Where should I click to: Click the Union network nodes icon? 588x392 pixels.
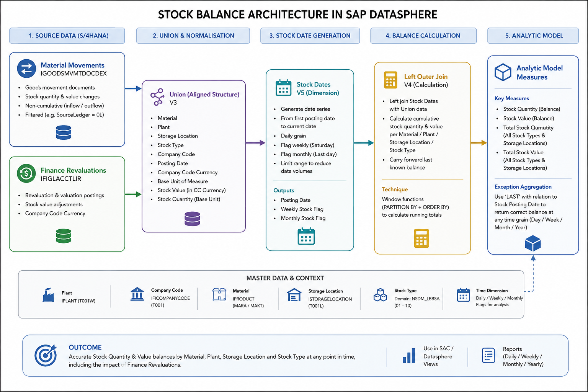pyautogui.click(x=157, y=97)
